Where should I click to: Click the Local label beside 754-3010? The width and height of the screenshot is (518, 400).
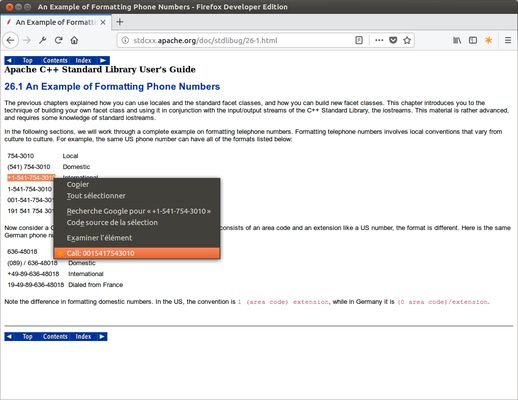coord(70,156)
